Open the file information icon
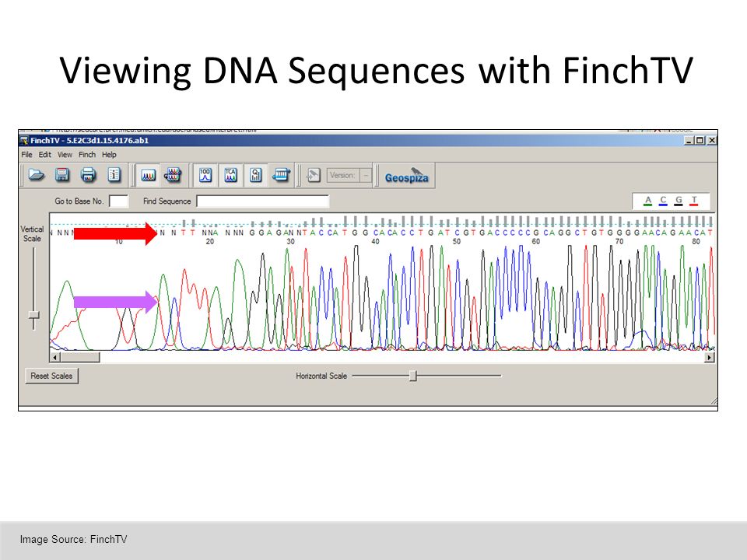The width and height of the screenshot is (747, 560). tap(114, 175)
